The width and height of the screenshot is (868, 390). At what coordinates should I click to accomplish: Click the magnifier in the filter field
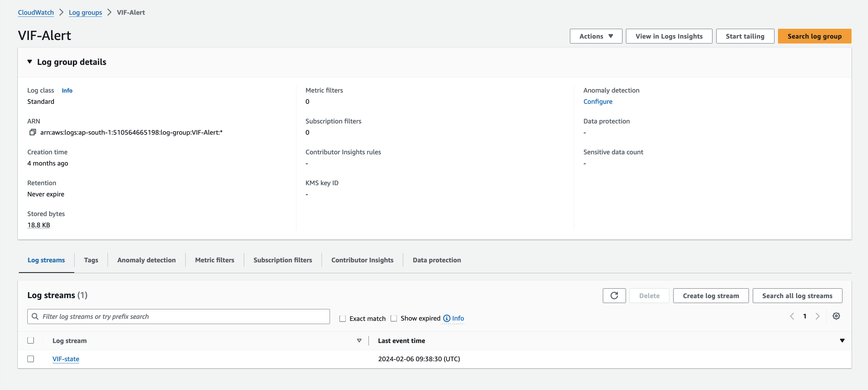point(35,316)
